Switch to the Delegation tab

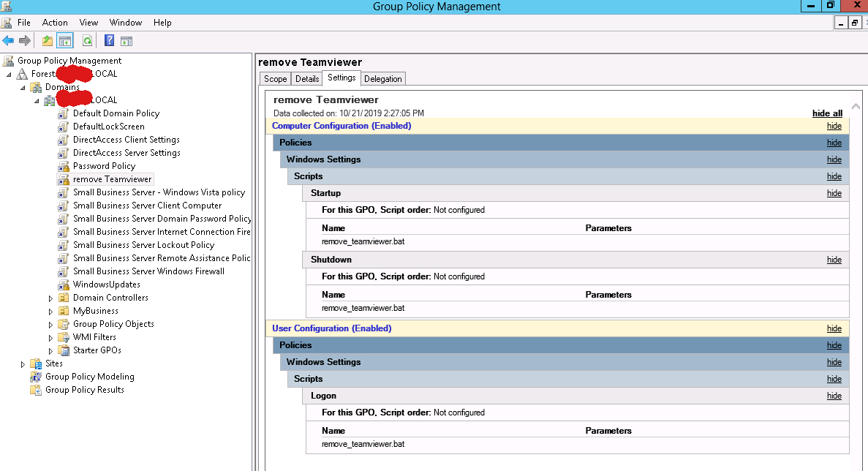(383, 78)
